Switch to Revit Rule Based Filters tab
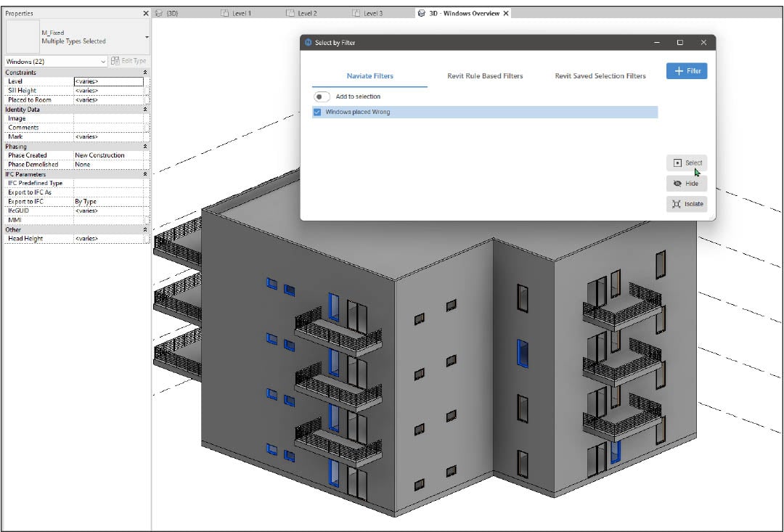Image resolution: width=784 pixels, height=532 pixels. tap(484, 75)
